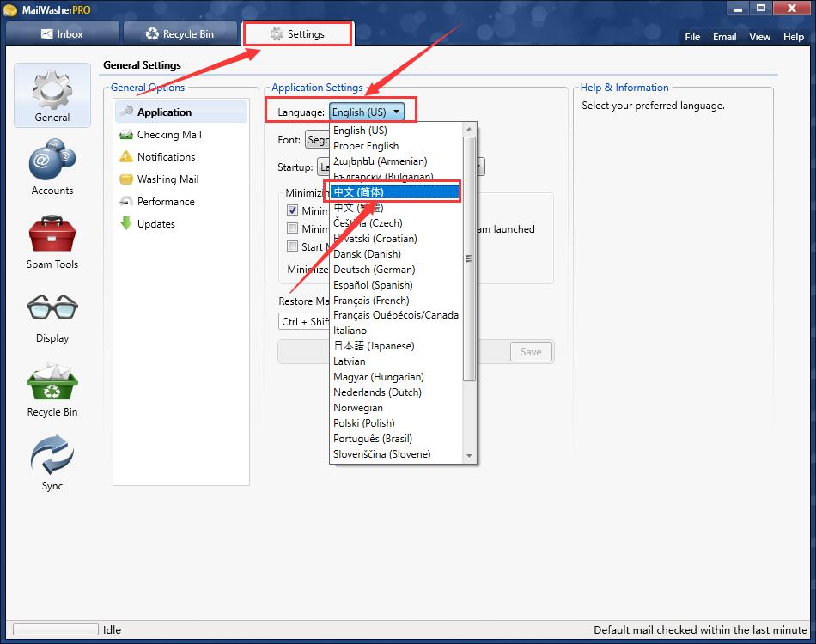Screen dimensions: 816x644
Task: Choose Magyar (Hungarian) language option
Action: pos(396,377)
